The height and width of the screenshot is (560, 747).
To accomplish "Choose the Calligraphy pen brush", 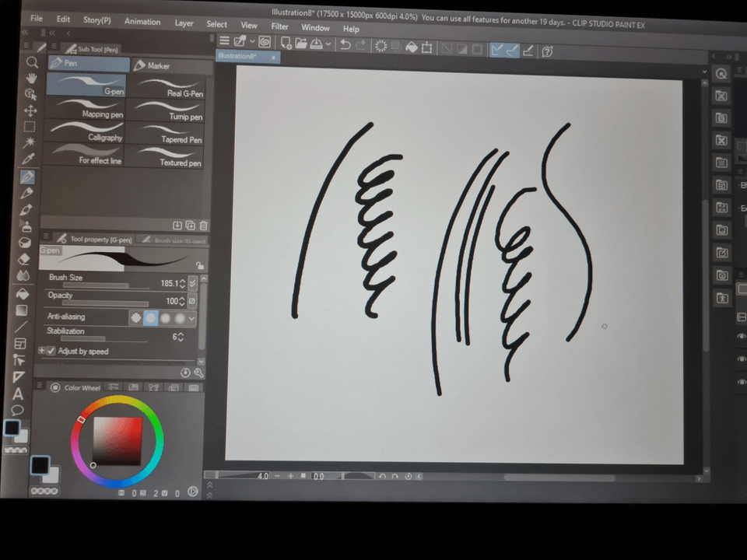I will [86, 132].
